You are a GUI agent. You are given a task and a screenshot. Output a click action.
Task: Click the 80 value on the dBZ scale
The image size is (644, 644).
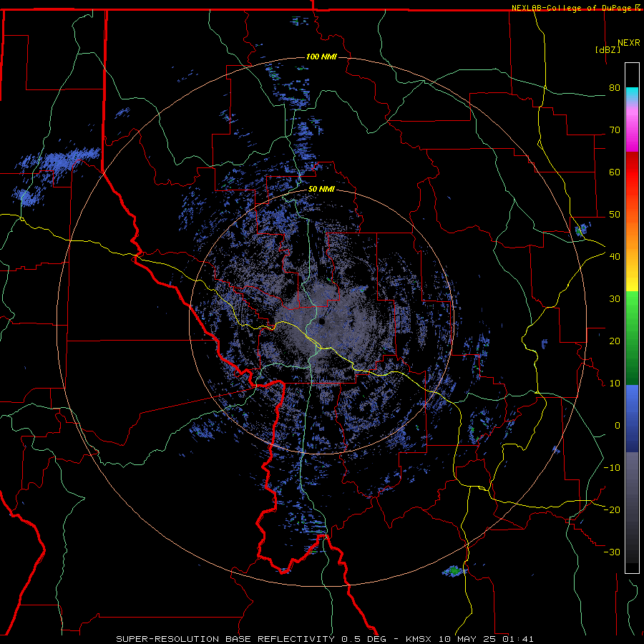[615, 87]
